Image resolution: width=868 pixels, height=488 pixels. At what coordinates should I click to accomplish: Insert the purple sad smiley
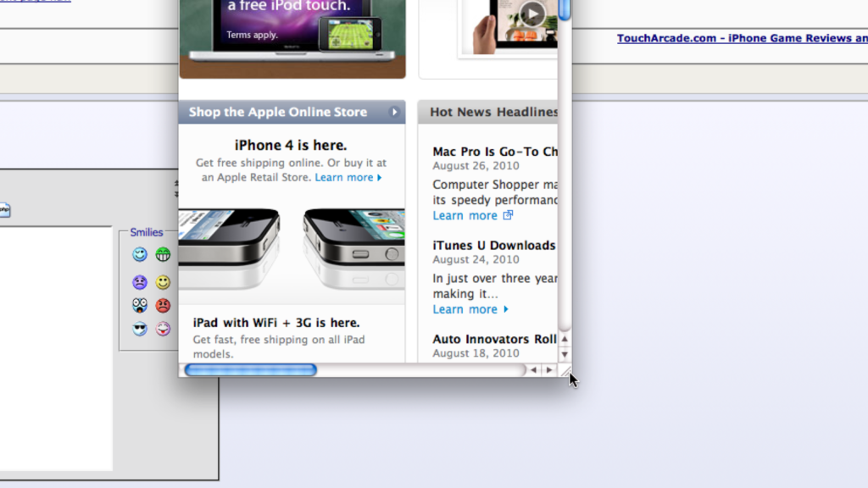click(140, 282)
